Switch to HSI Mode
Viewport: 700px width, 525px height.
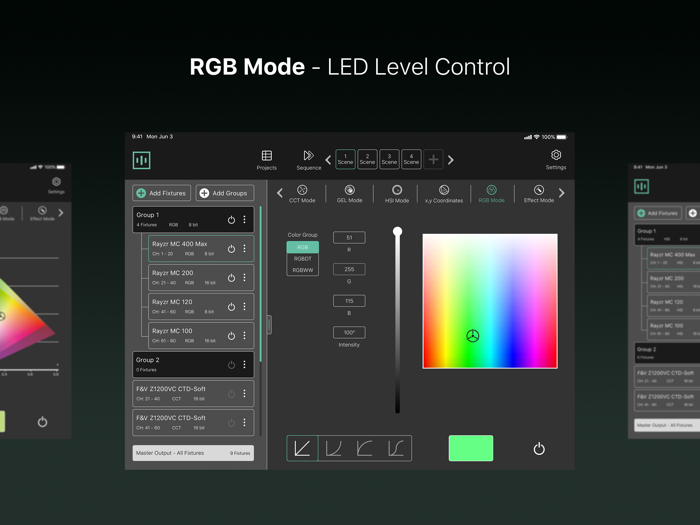(397, 194)
